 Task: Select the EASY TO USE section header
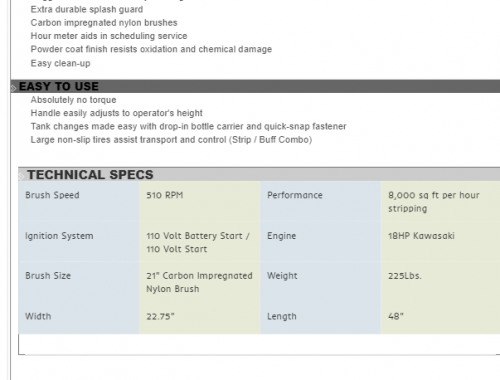(x=255, y=86)
